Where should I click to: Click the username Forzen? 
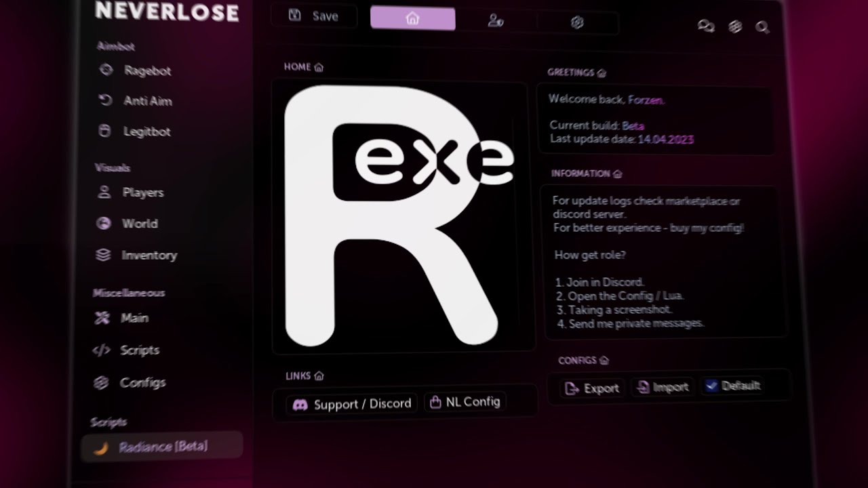(646, 100)
